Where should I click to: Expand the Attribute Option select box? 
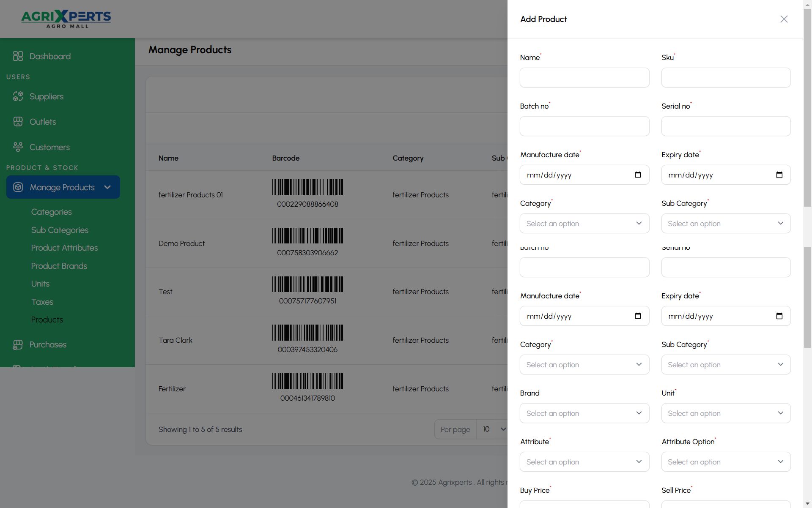coord(726,462)
